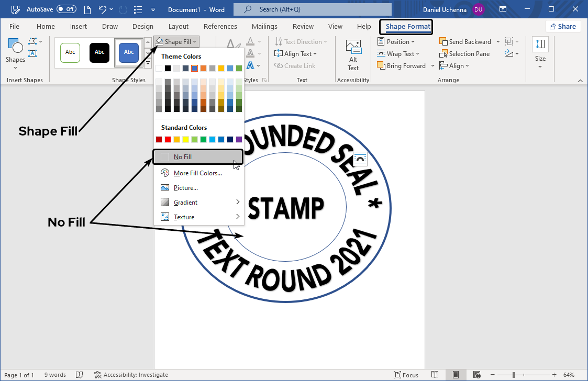Run Accessibility Investigate from status bar
Screen dimensions: 588x381
(x=130, y=375)
